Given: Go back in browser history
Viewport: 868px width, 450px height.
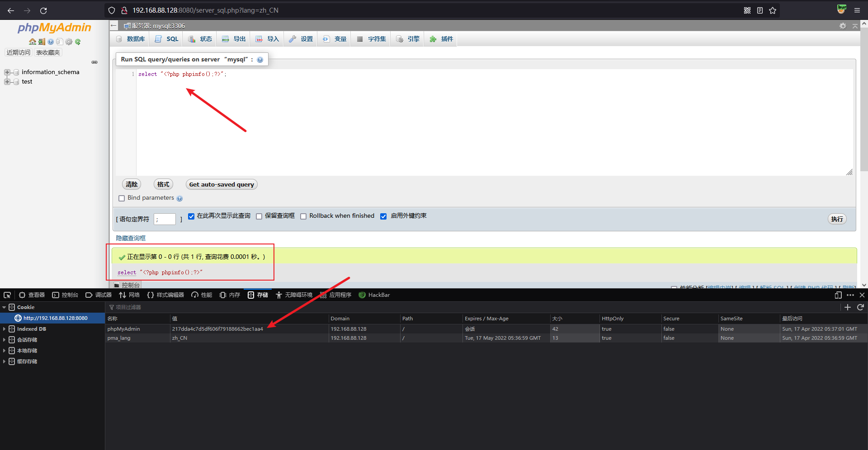Looking at the screenshot, I should point(11,10).
